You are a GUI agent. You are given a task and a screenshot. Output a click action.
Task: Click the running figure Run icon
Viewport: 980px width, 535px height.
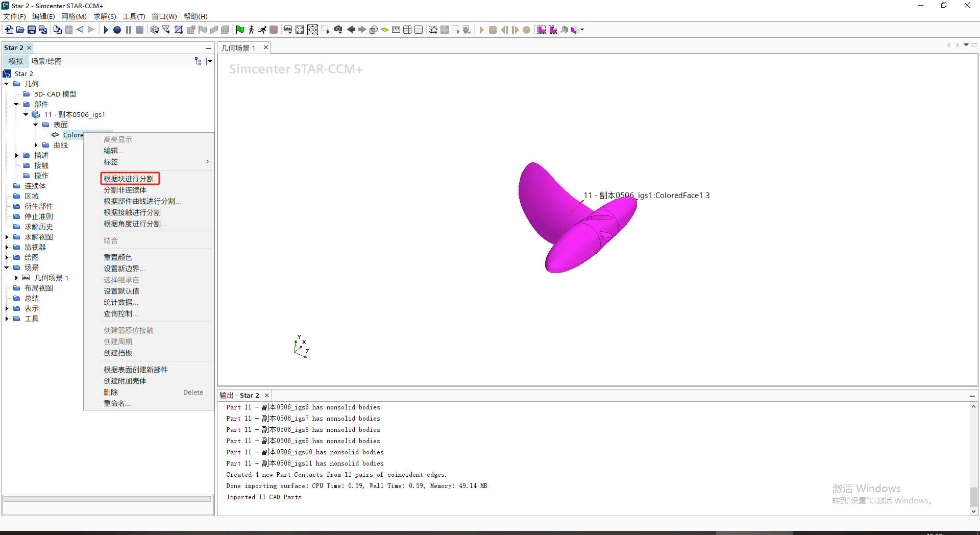(x=262, y=30)
